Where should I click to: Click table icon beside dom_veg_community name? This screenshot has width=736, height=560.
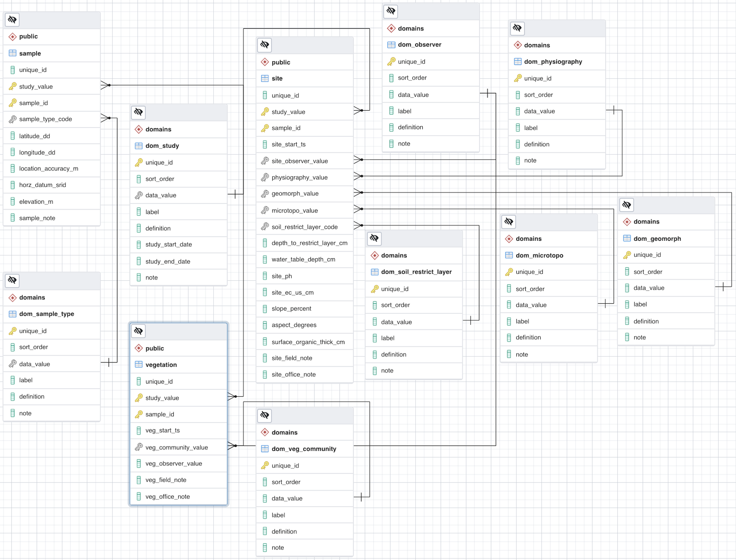(265, 449)
